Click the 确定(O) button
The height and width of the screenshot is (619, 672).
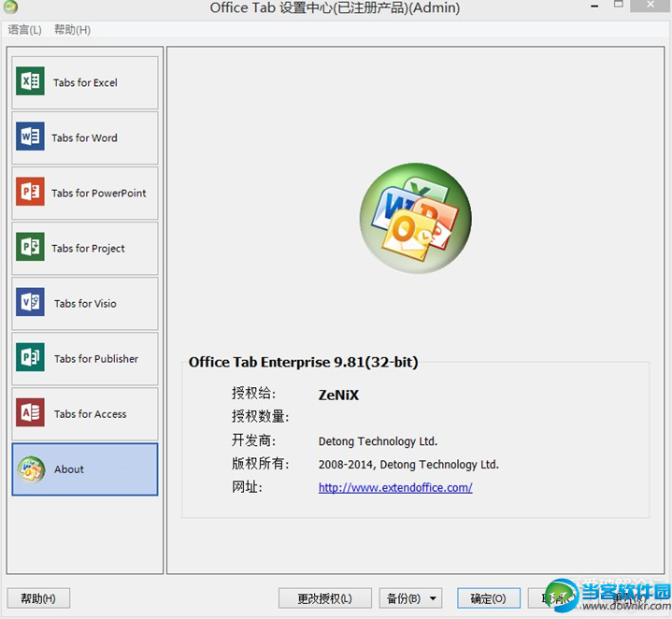489,598
